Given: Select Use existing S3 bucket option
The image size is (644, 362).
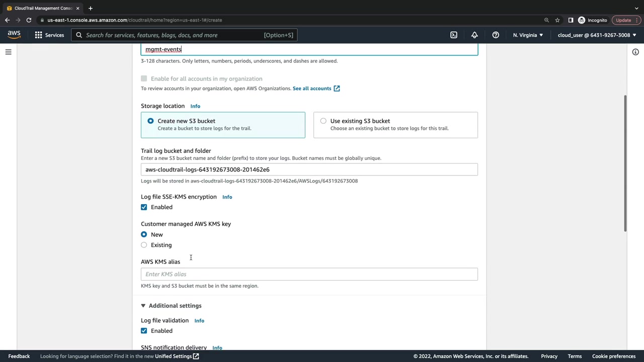Looking at the screenshot, I should (323, 121).
